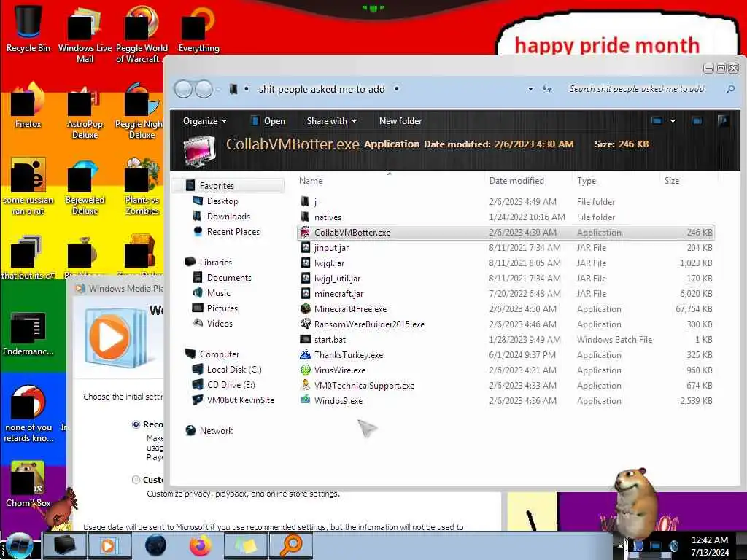
Task: Select minecraft.jar in file list
Action: (506, 294)
